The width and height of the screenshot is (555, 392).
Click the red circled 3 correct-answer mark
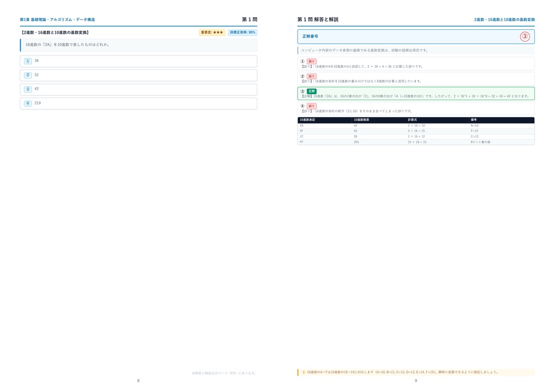(525, 36)
